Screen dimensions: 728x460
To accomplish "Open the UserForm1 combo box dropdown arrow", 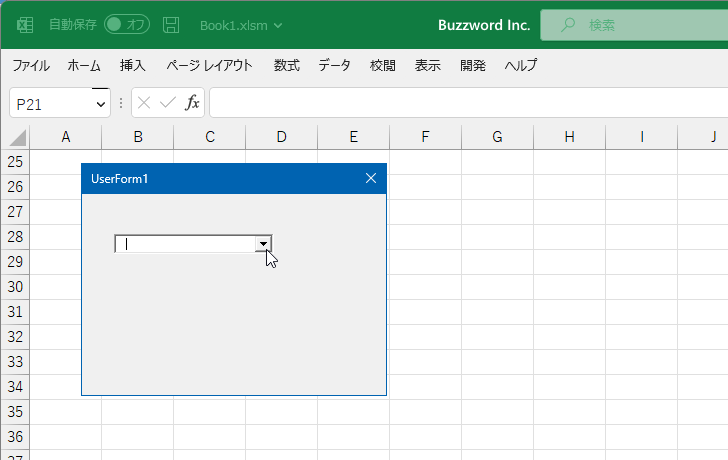I will pos(263,244).
